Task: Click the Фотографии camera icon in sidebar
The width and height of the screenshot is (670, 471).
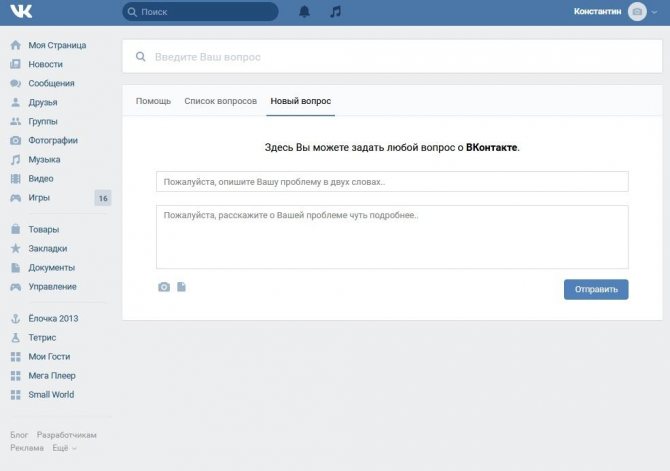Action: [15, 140]
